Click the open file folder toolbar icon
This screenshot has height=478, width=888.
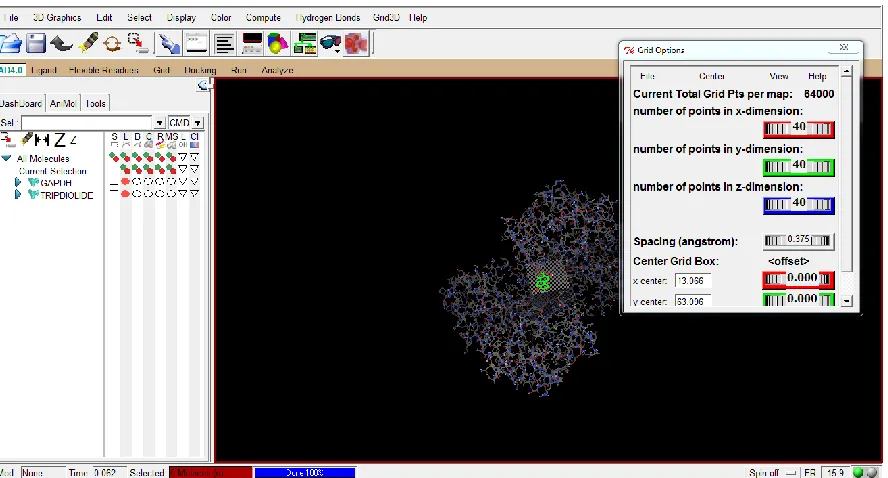pos(10,44)
